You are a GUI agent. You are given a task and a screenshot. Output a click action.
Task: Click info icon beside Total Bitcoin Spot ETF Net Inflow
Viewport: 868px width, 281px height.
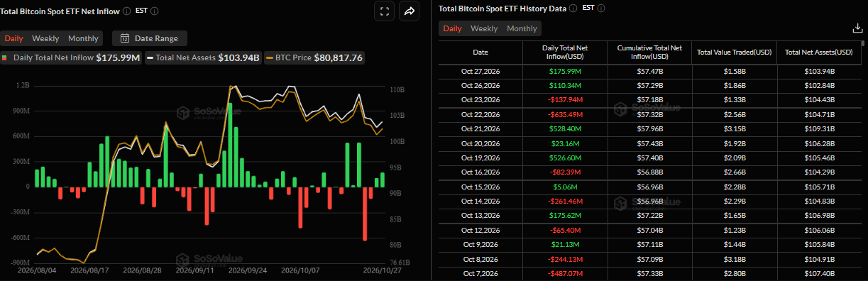126,11
